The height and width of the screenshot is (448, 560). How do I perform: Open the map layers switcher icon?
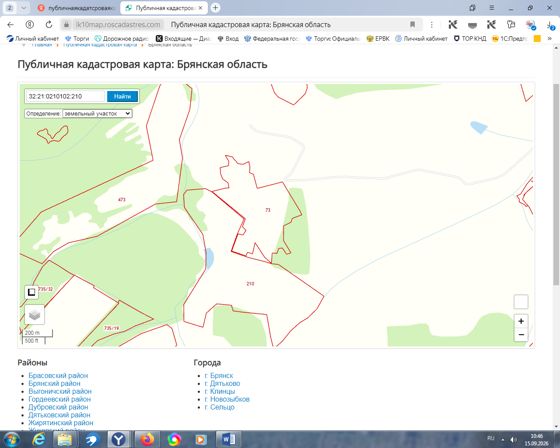[35, 314]
